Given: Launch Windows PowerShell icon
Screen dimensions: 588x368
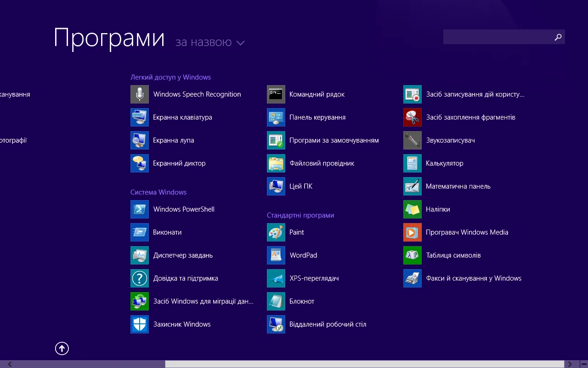Looking at the screenshot, I should pos(140,209).
